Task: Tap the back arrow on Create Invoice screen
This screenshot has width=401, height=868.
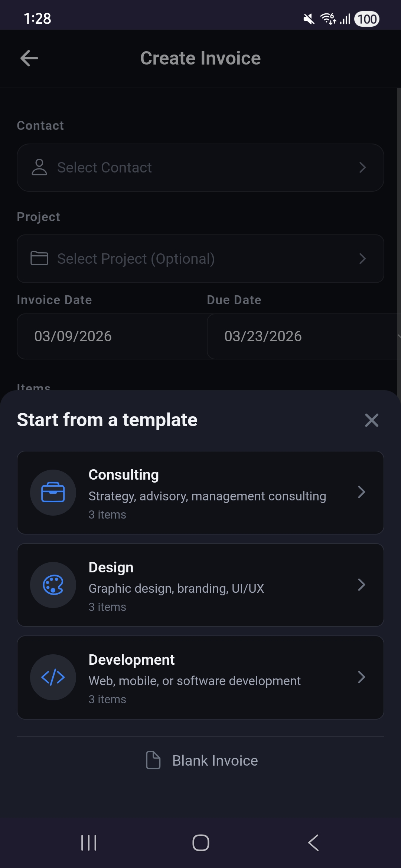Action: 29,58
